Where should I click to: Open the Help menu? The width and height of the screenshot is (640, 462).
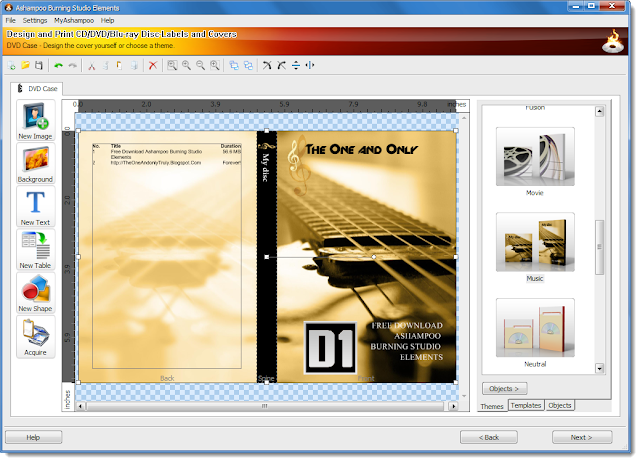coord(107,20)
